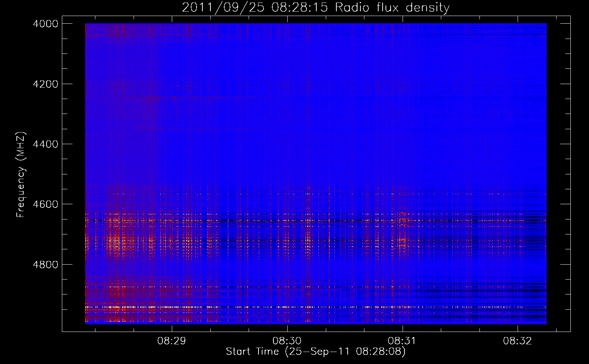589x364 pixels.
Task: Click the 08:29 time tick label
Action: (x=171, y=341)
